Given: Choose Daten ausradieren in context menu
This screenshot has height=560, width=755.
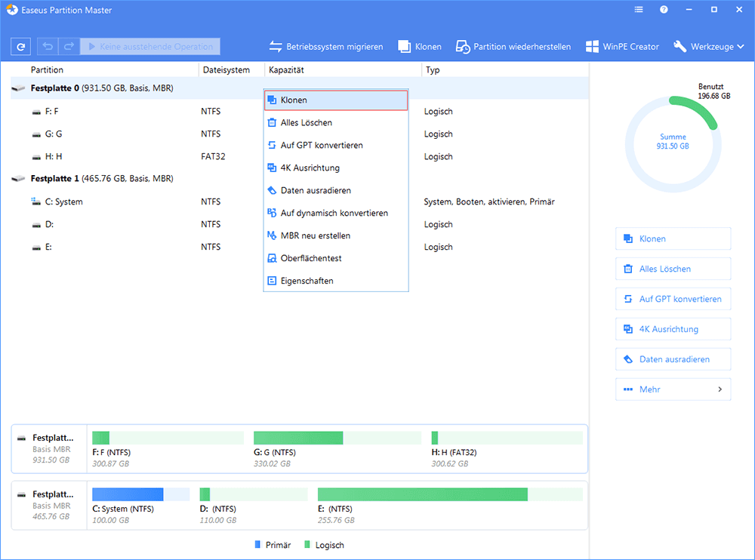Looking at the screenshot, I should 336,191.
